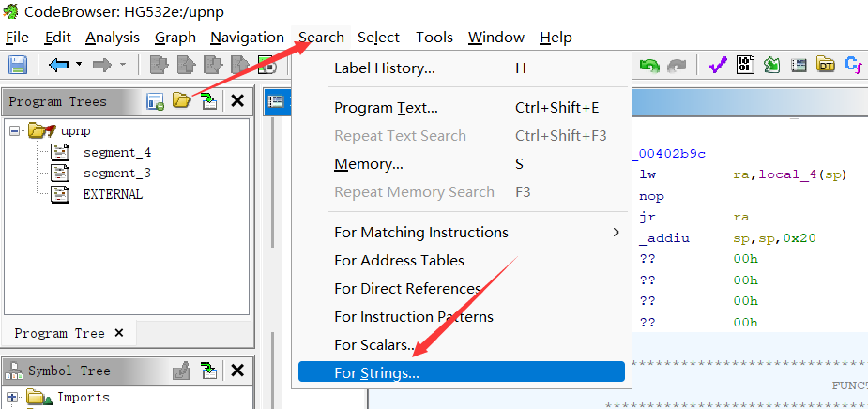Screen dimensions: 868x409
Task: Click the open folder icon in Program Trees
Action: [x=181, y=101]
